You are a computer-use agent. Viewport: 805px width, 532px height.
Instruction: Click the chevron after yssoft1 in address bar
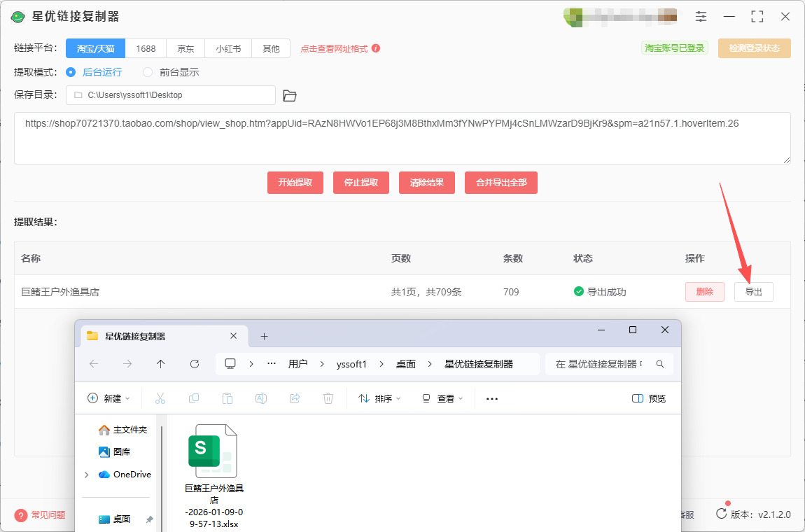tap(381, 363)
